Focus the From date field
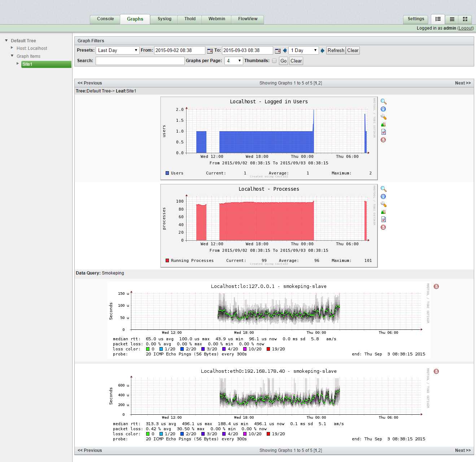 coord(180,51)
